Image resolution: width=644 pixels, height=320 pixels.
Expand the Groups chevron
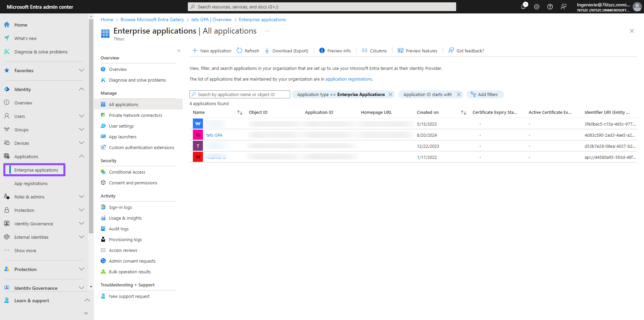[82, 129]
